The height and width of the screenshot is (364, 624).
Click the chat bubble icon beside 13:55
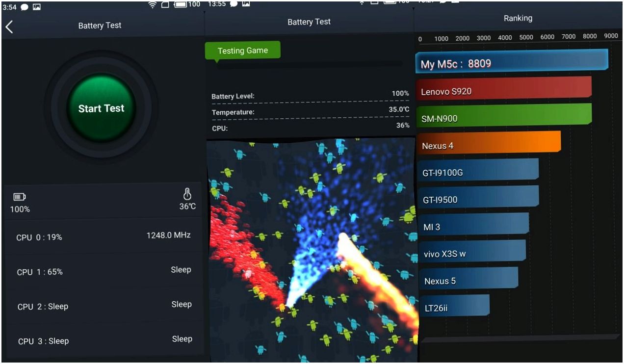point(234,3)
